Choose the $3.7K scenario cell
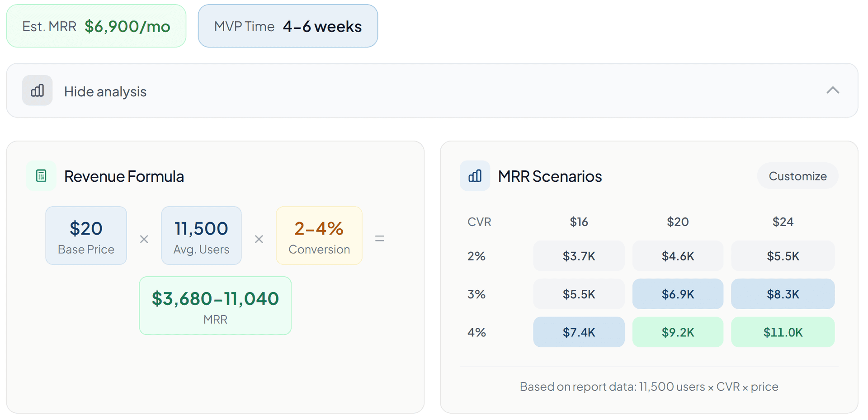The height and width of the screenshot is (420, 868). coord(579,256)
